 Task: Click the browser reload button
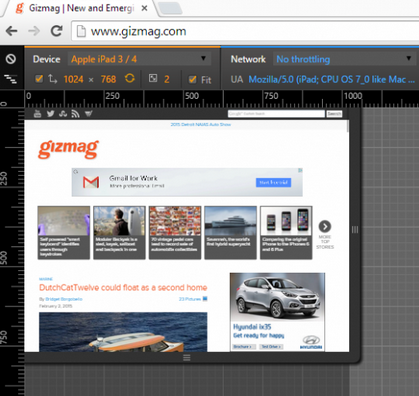[57, 31]
